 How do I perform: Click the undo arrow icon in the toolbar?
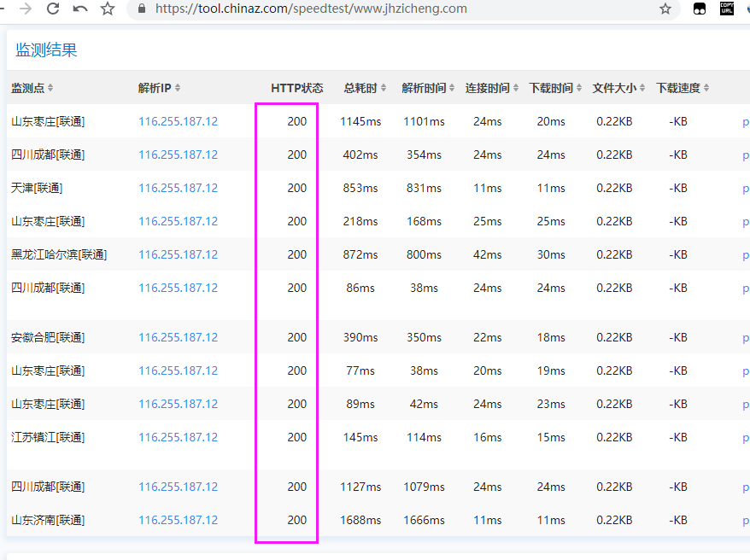80,9
